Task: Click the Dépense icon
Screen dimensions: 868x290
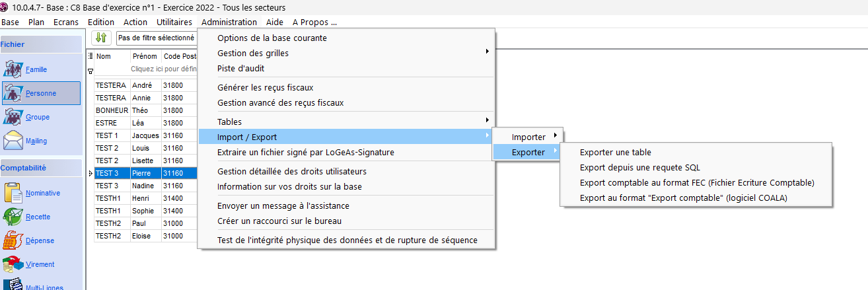Action: coord(14,240)
